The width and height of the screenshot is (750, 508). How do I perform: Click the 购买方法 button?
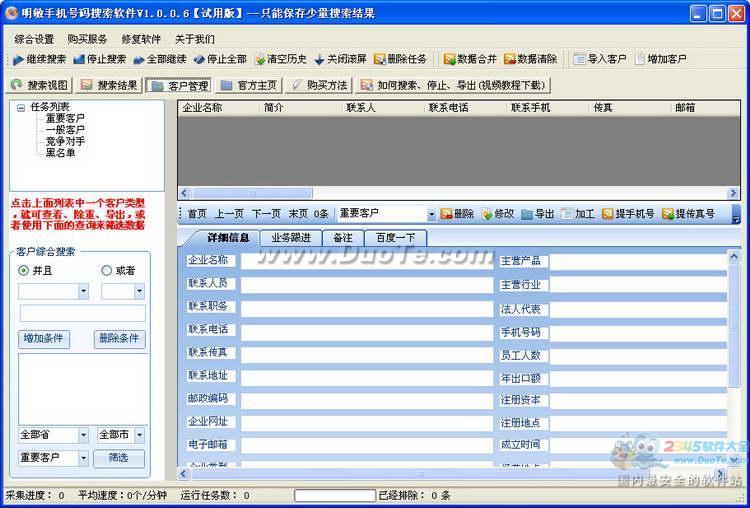coord(319,86)
